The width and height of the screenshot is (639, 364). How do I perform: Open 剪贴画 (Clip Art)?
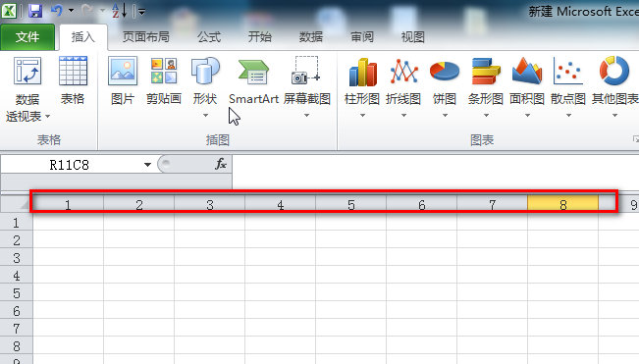pos(164,80)
